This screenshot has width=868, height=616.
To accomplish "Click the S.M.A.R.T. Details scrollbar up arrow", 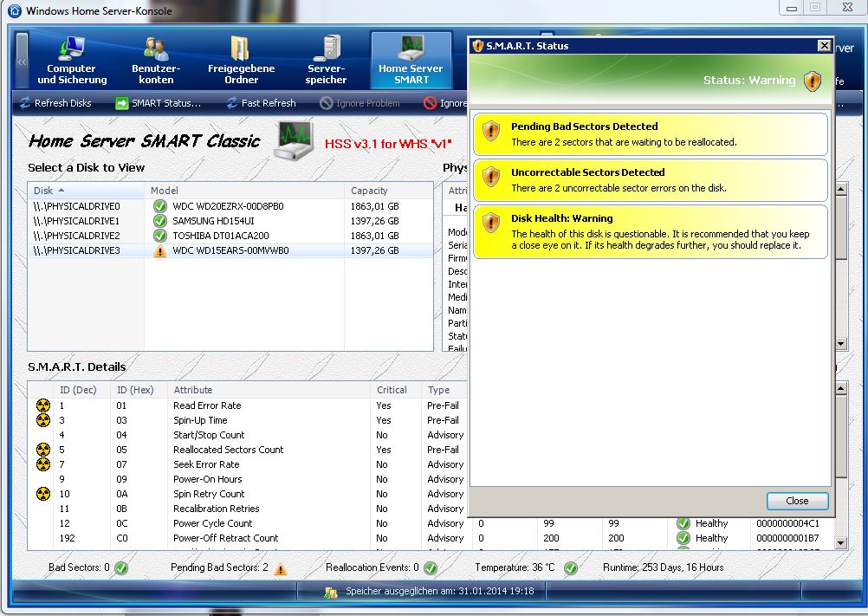I will tap(841, 388).
